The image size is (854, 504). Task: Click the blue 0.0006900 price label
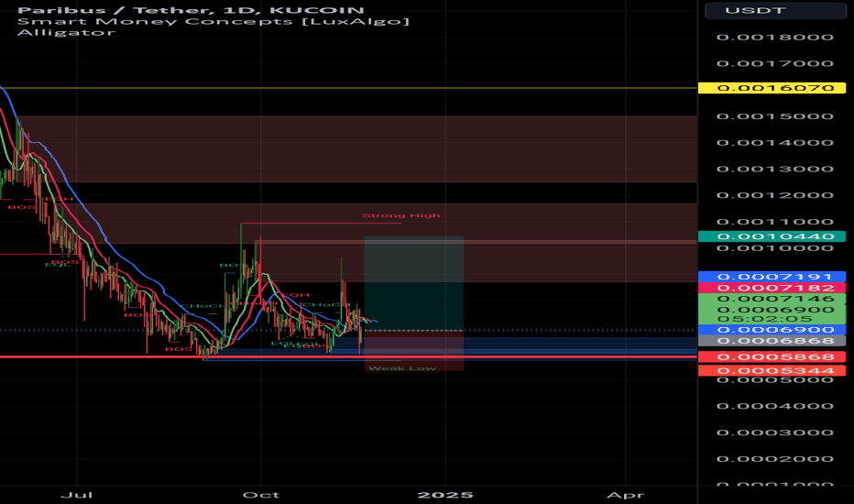(x=772, y=330)
